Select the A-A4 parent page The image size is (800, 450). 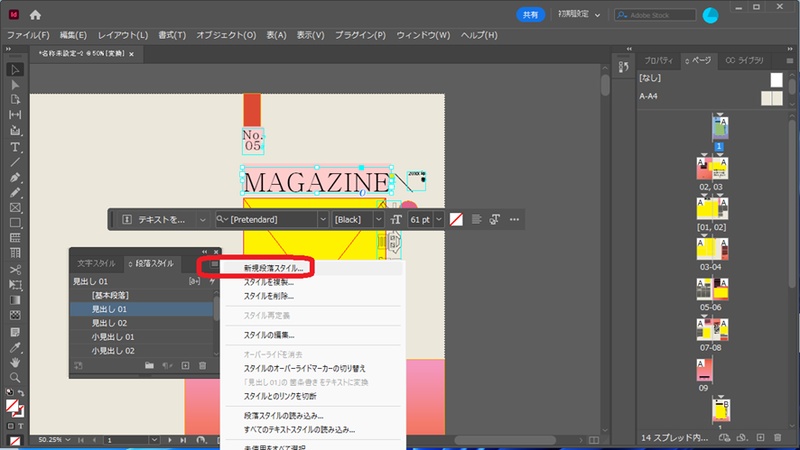pos(711,96)
